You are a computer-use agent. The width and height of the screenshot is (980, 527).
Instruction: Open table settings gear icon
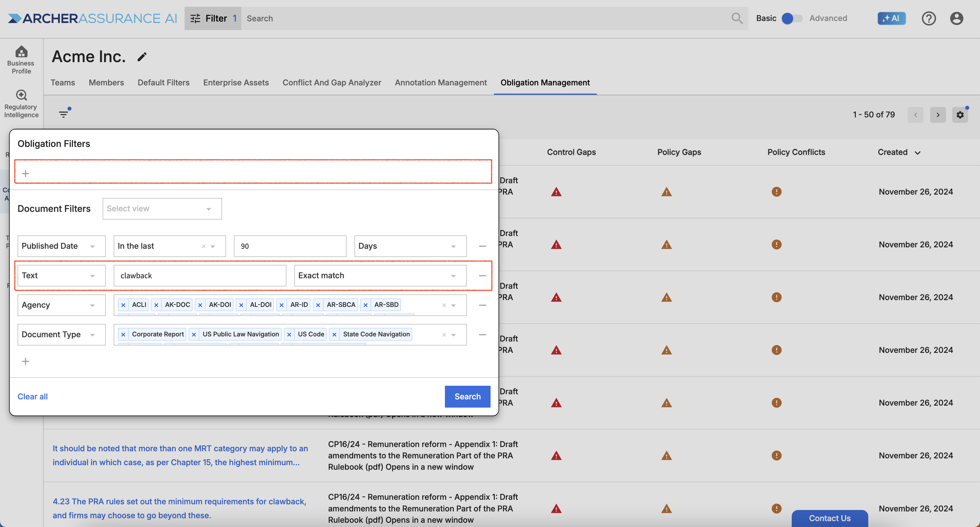(x=960, y=115)
